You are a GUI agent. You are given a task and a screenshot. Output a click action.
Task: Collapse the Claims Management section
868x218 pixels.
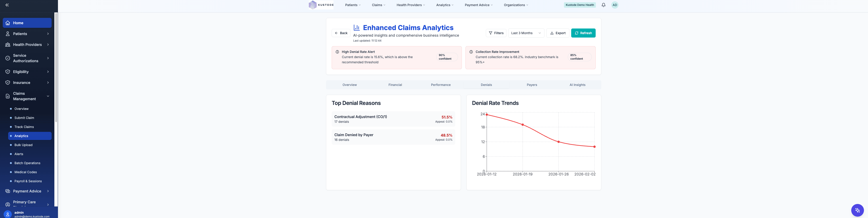point(48,96)
